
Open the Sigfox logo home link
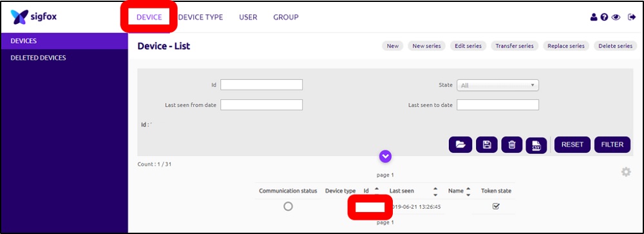[33, 17]
